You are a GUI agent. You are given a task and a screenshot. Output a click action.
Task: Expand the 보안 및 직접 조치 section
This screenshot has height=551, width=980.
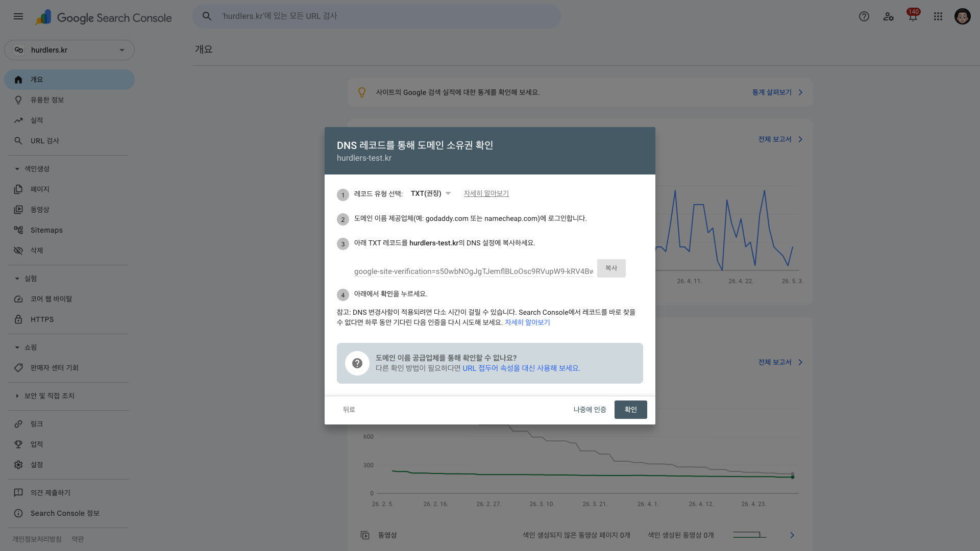point(17,396)
